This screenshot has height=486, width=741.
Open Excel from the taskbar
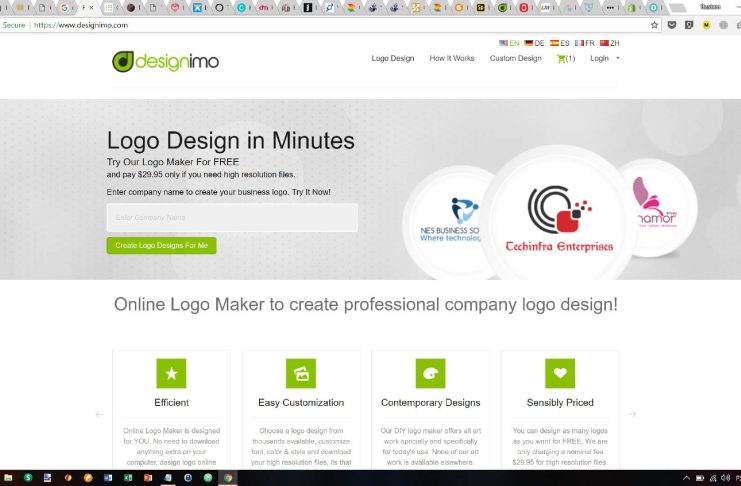coord(128,478)
